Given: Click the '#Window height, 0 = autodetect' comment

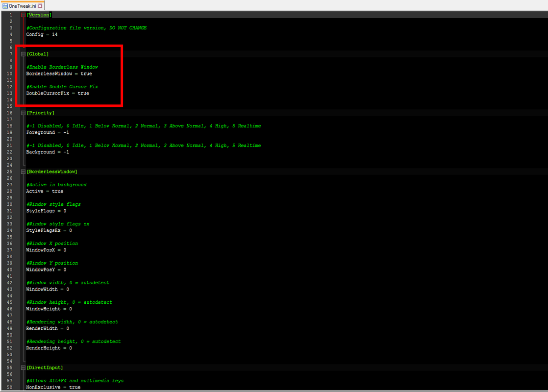Looking at the screenshot, I should (x=69, y=302).
